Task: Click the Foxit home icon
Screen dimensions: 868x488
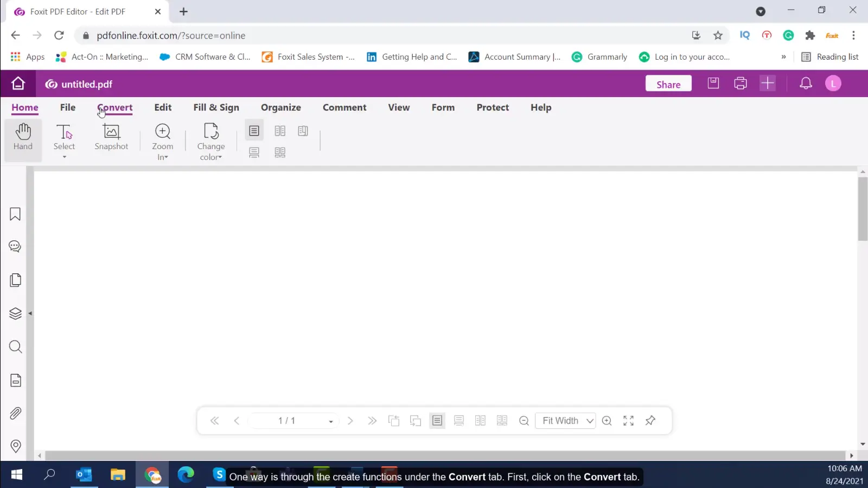Action: coord(18,84)
